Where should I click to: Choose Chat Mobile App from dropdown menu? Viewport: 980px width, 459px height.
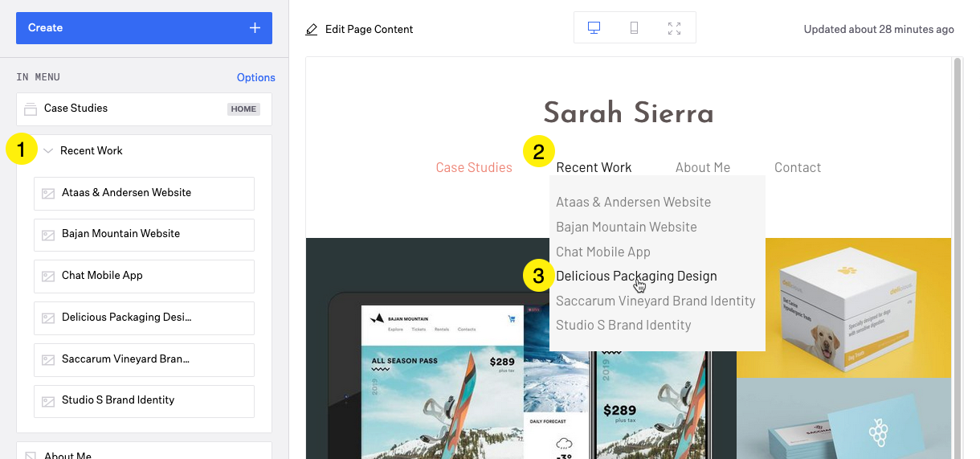[x=603, y=252]
